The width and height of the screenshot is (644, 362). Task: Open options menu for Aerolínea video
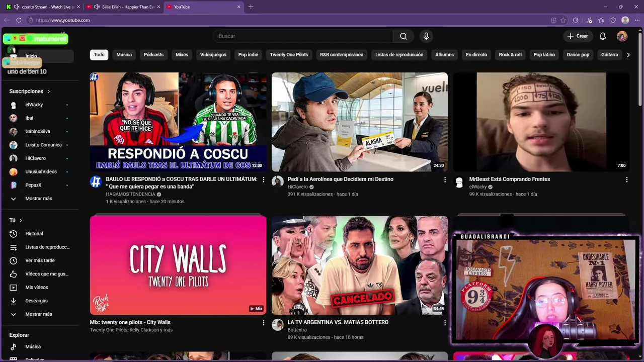[445, 179]
